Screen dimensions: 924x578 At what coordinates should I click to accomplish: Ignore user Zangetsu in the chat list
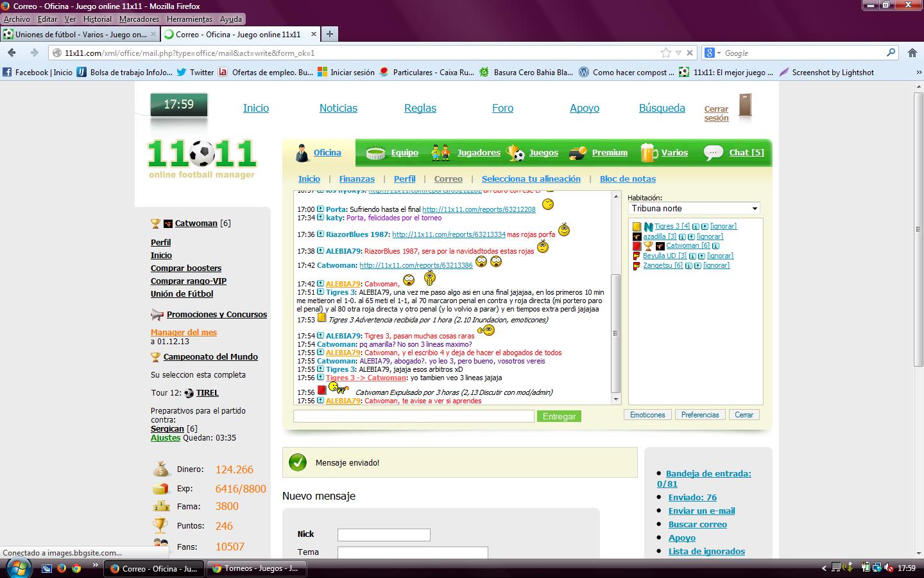pos(716,265)
